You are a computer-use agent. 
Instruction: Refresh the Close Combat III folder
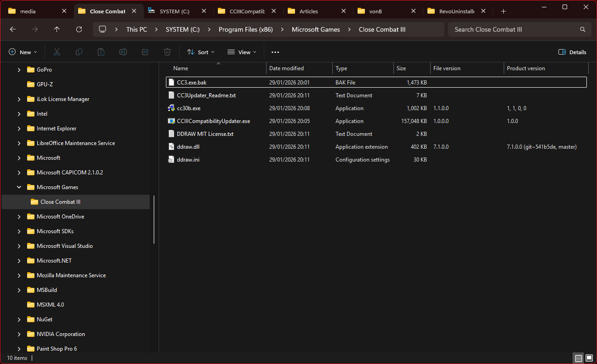coord(79,29)
